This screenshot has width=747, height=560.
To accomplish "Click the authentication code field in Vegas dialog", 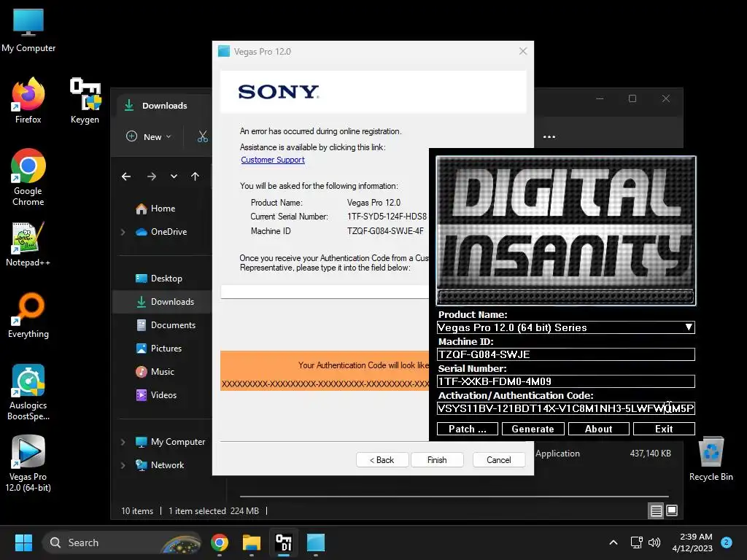I will pos(325,292).
